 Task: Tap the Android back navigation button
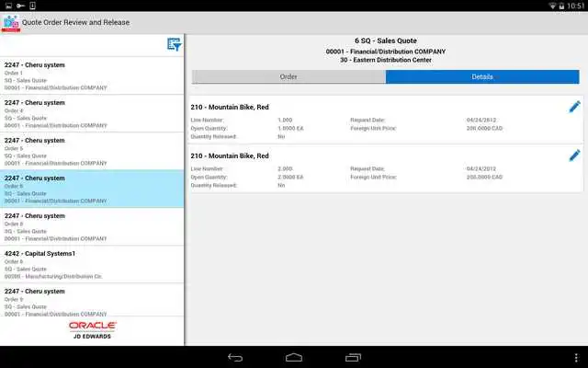235,358
